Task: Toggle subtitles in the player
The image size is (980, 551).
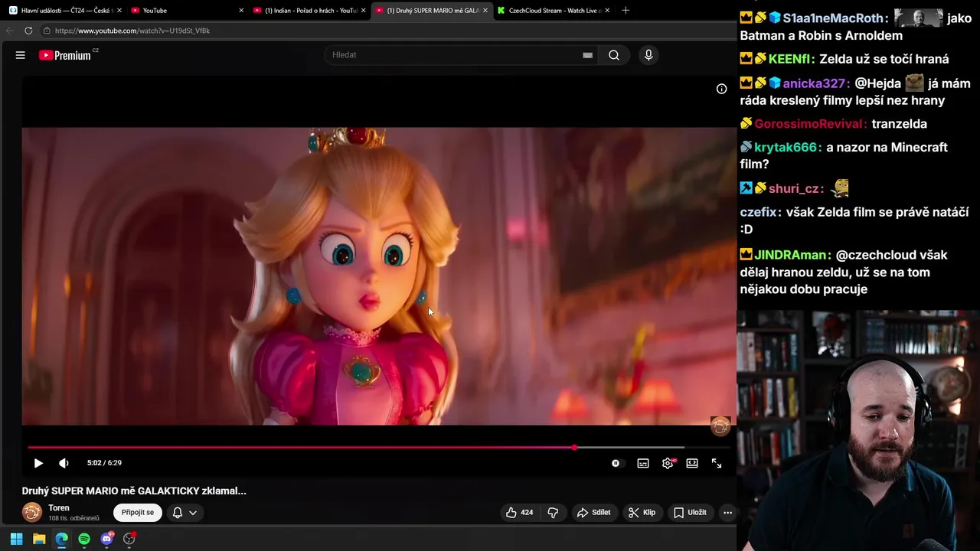Action: click(x=643, y=463)
